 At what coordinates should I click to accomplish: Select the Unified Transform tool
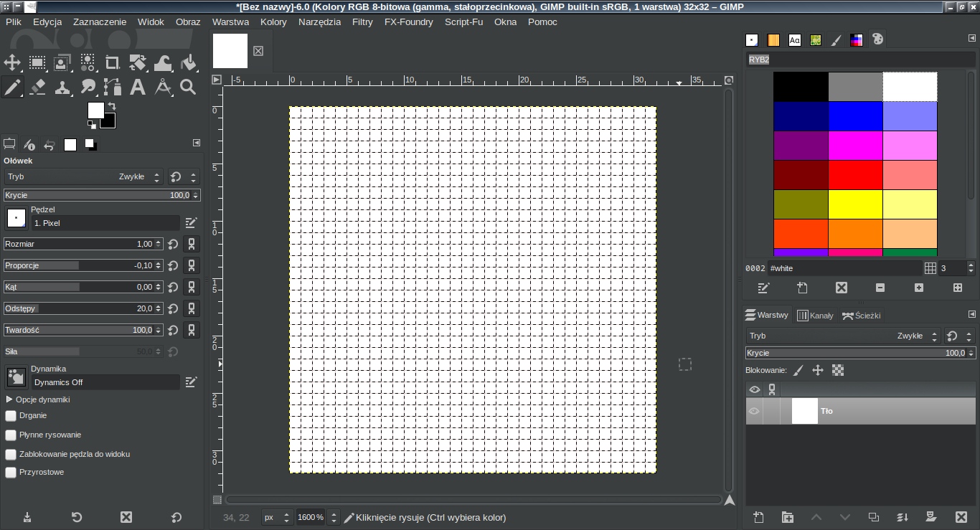[x=138, y=62]
